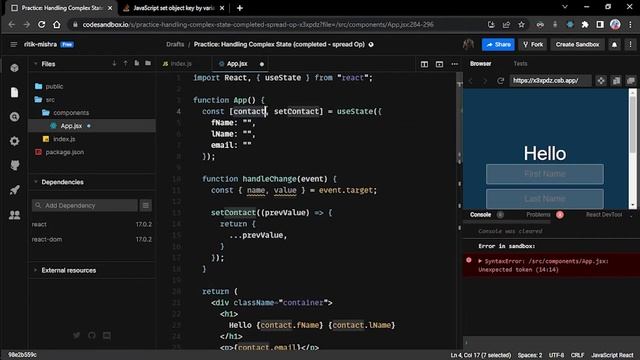The width and height of the screenshot is (640, 360).
Task: Click CRLF line ending in status bar
Action: [577, 355]
